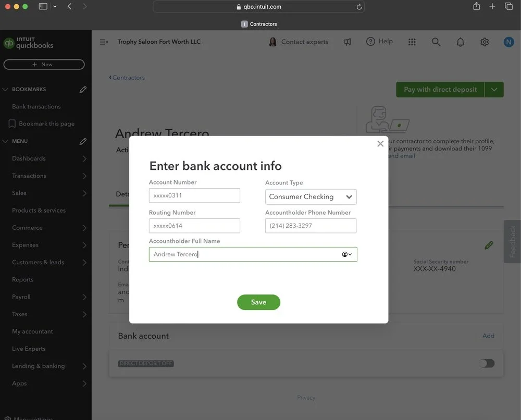Go back to Contractors list
This screenshot has height=420, width=521.
(127, 78)
